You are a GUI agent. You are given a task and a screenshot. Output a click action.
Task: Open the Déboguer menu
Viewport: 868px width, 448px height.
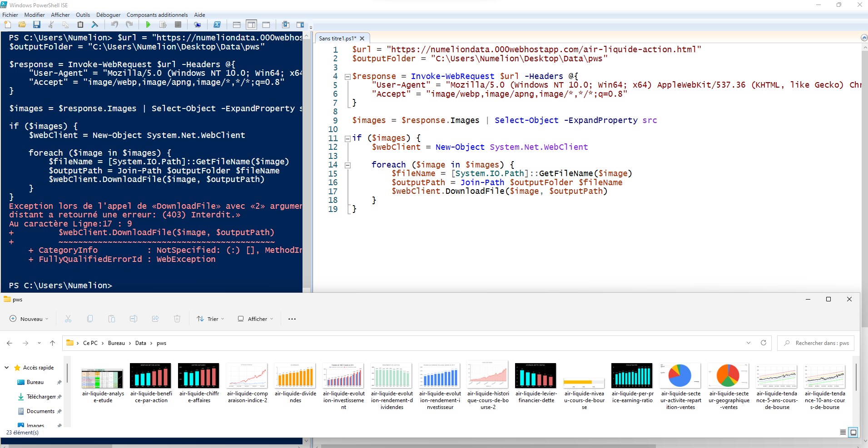109,15
